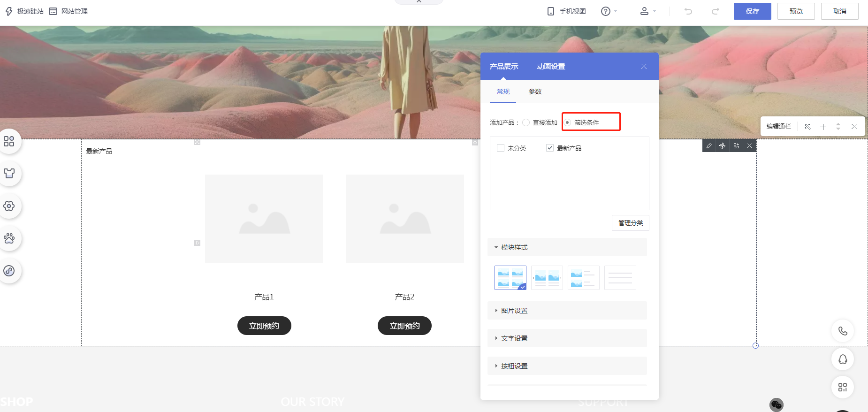Click the 保存 button
The width and height of the screenshot is (868, 412).
752,11
